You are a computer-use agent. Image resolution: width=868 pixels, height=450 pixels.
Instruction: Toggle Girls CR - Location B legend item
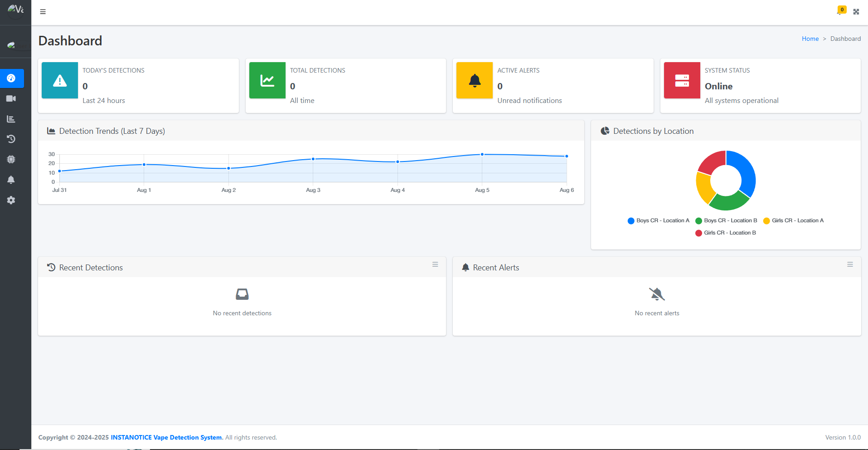pyautogui.click(x=726, y=233)
